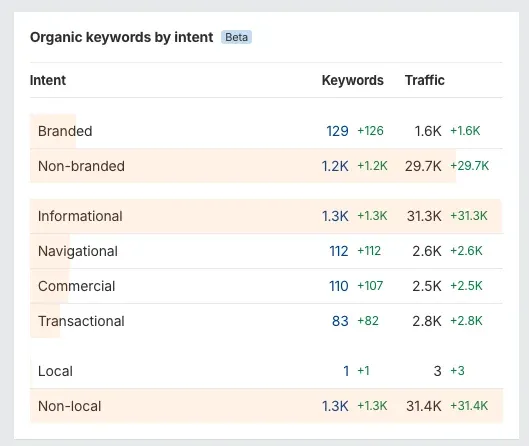This screenshot has width=529, height=446.
Task: Click the Beta badge next to title
Action: (236, 37)
